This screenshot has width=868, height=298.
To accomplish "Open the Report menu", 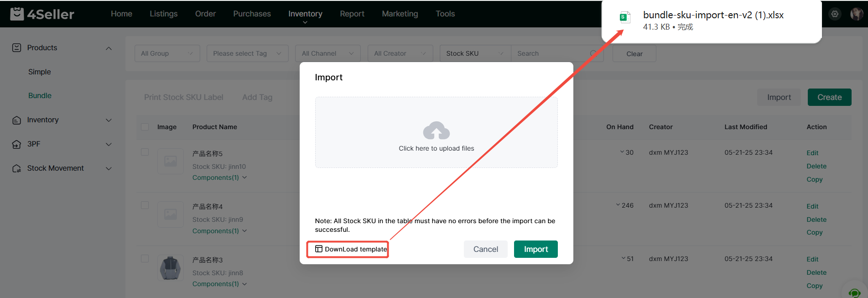I will coord(352,14).
